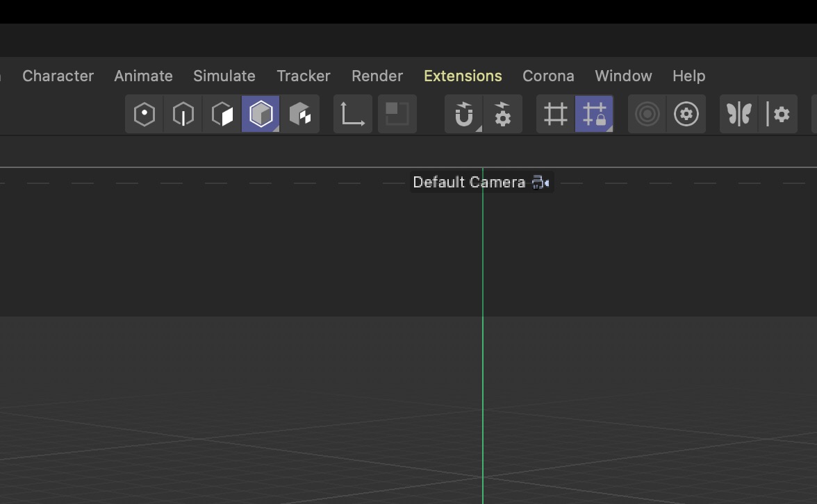Toggle the Symmetry butterfly icon

739,114
